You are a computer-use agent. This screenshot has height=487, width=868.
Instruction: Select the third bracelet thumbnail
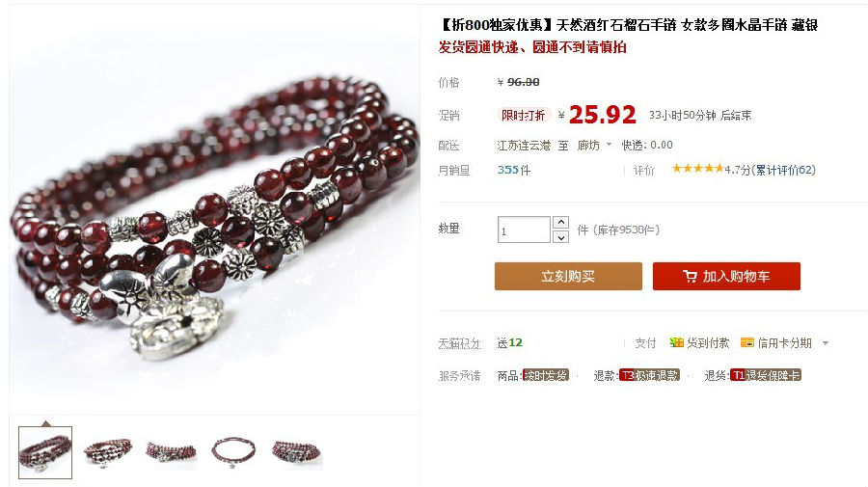171,452
